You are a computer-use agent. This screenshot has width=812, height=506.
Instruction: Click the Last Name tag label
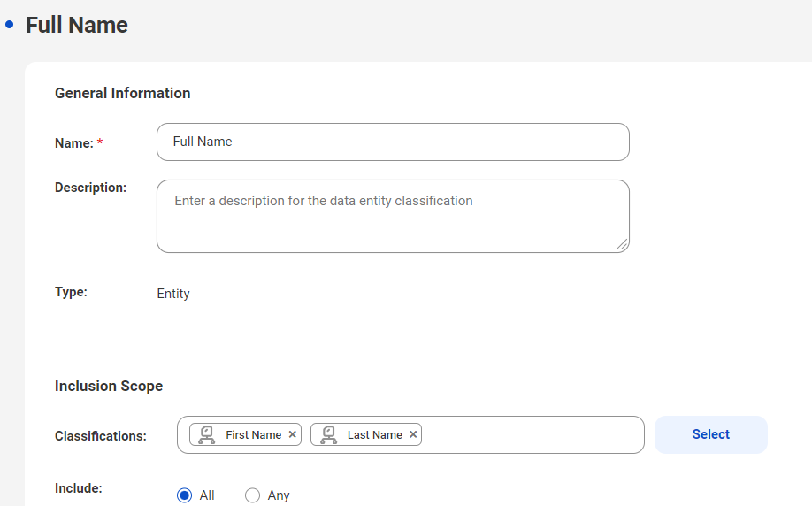coord(375,435)
